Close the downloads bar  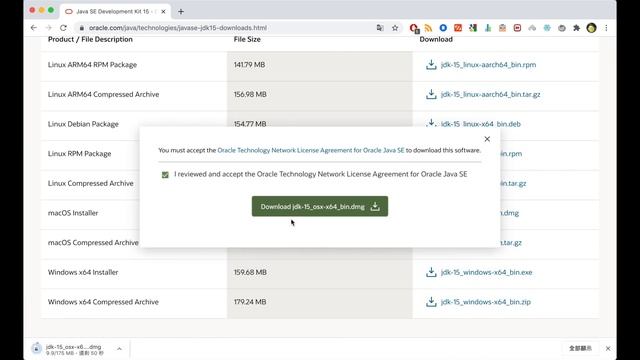608,349
